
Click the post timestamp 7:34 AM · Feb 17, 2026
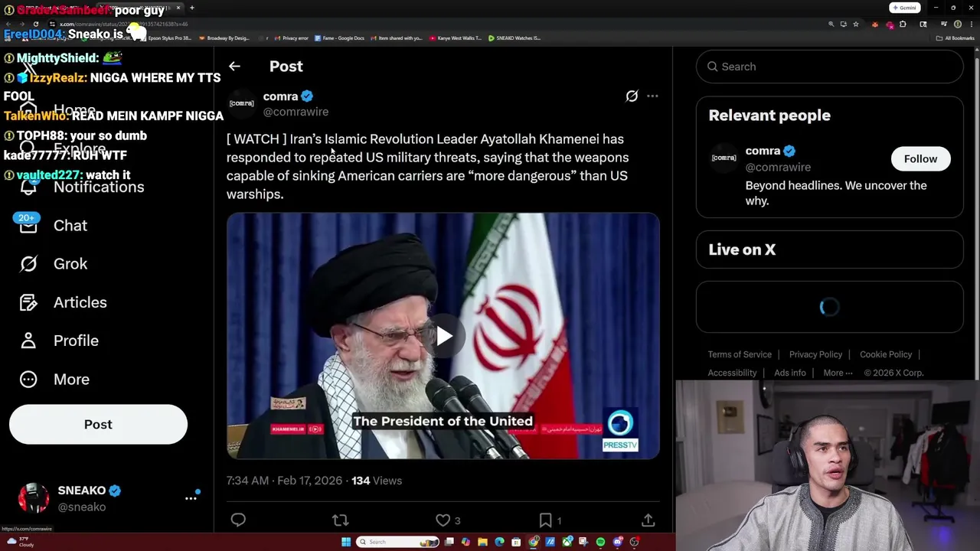[284, 481]
